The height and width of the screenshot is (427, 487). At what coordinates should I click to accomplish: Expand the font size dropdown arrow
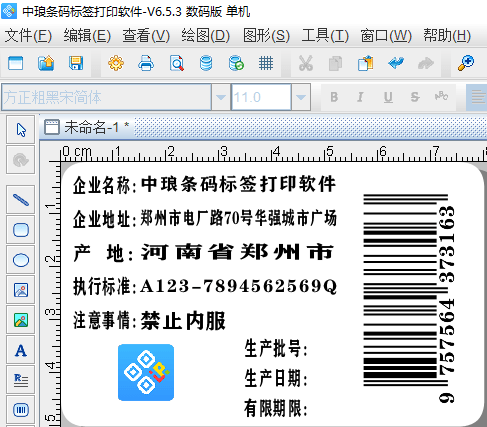point(301,97)
